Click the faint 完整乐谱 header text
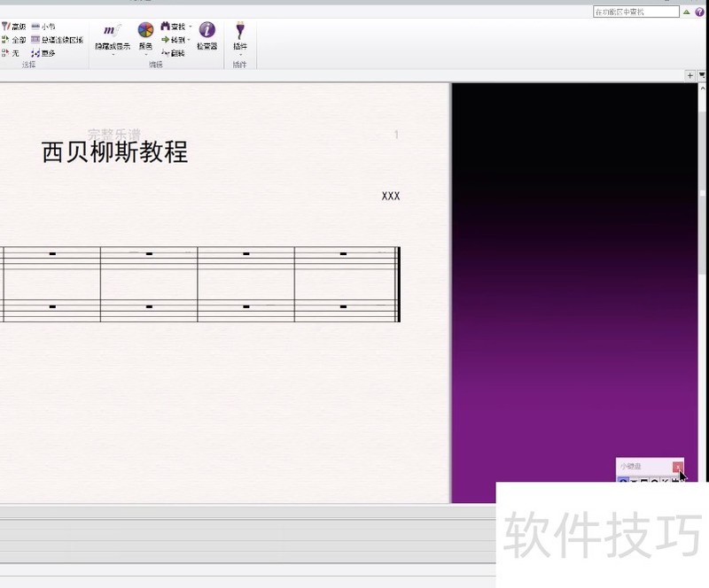This screenshot has width=709, height=588. click(114, 135)
